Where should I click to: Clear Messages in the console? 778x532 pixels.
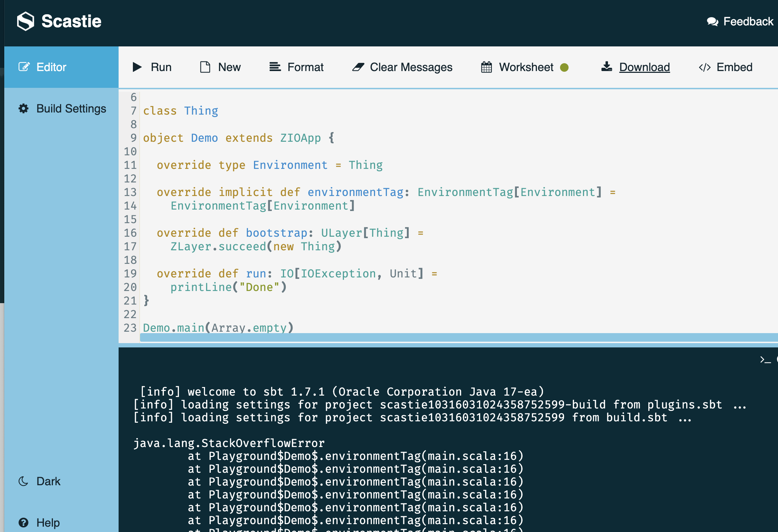[x=402, y=67]
